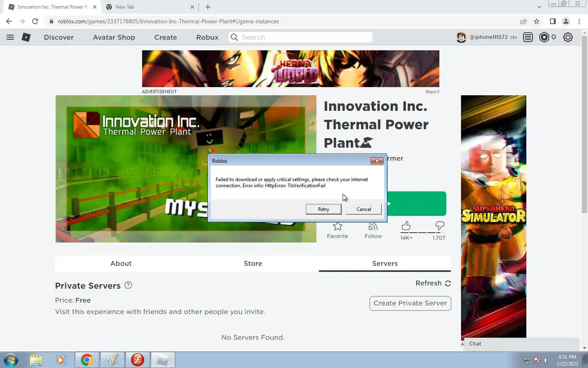Click Cancel in the Roblox dialog
This screenshot has width=588, height=368.
(363, 209)
